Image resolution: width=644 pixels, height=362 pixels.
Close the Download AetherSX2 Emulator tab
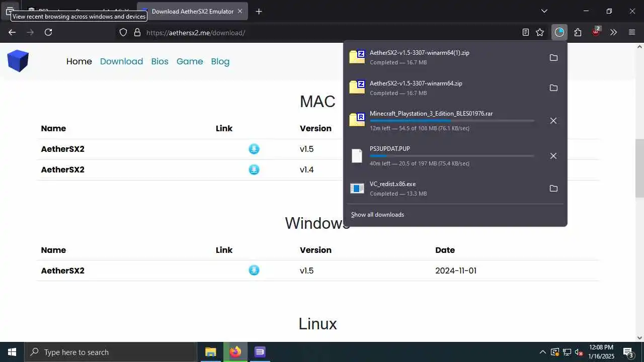240,11
